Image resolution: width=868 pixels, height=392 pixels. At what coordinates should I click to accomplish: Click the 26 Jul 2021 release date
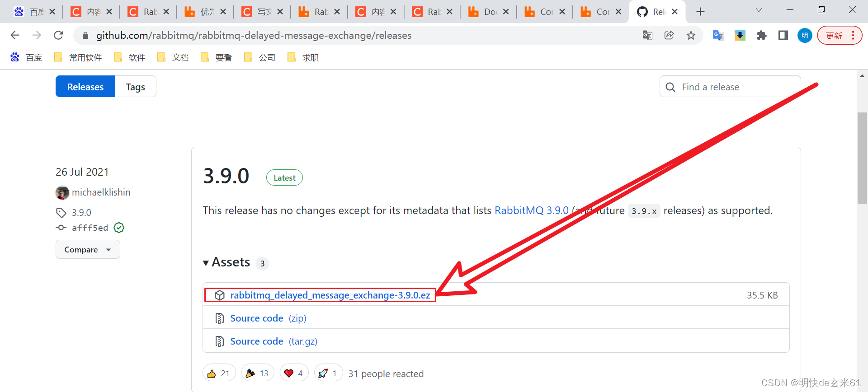[82, 172]
